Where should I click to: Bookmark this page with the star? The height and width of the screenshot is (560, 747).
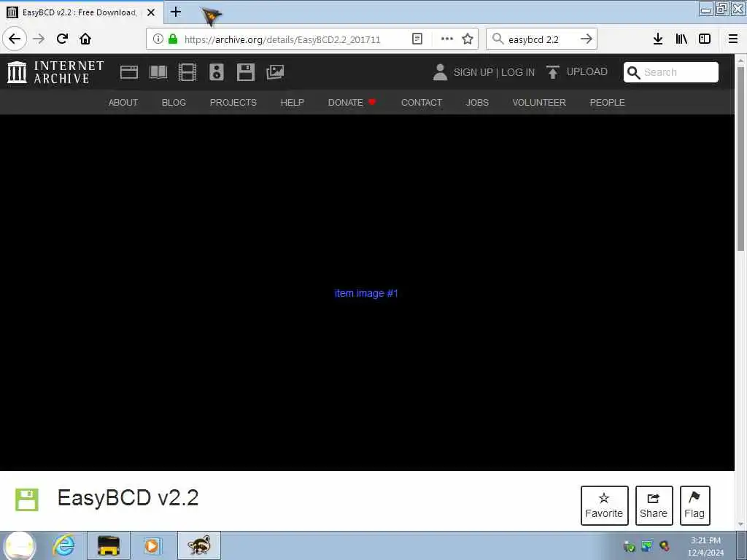(468, 39)
